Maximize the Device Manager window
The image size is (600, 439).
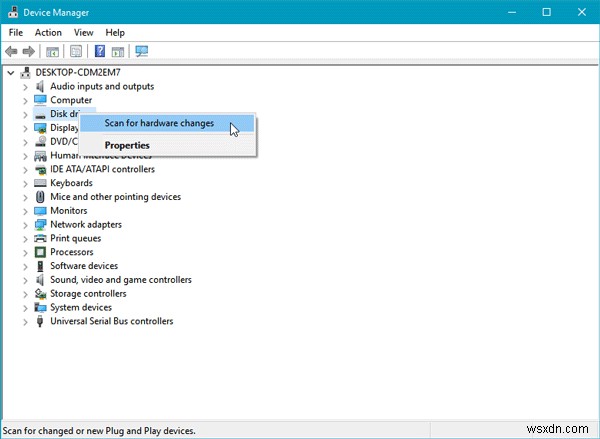click(x=546, y=12)
